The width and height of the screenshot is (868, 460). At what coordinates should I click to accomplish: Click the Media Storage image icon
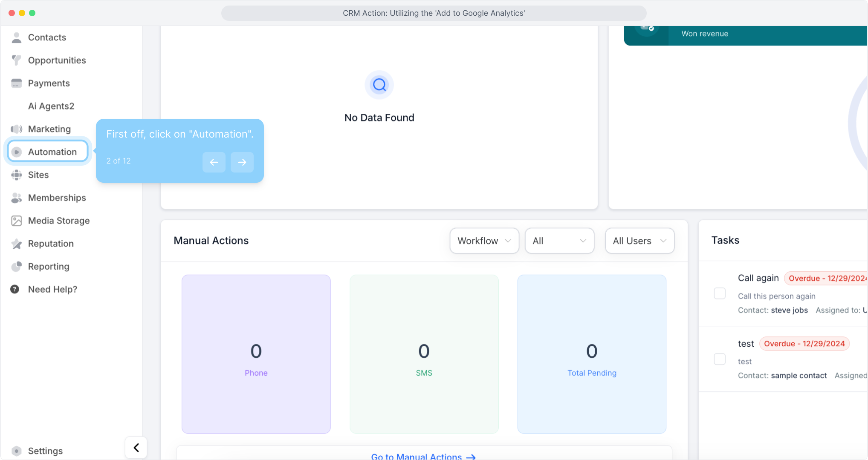tap(17, 221)
